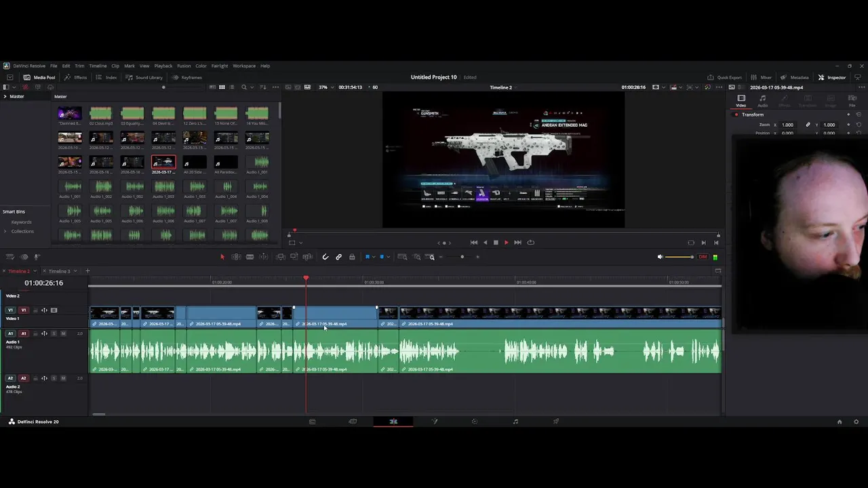Toggle loop playback in viewer
Image resolution: width=868 pixels, height=488 pixels.
click(x=530, y=243)
